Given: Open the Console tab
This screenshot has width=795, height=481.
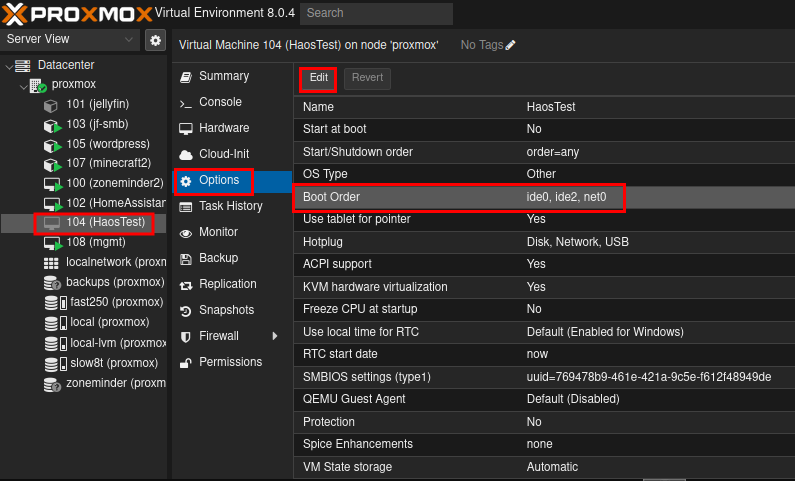Looking at the screenshot, I should 233,102.
